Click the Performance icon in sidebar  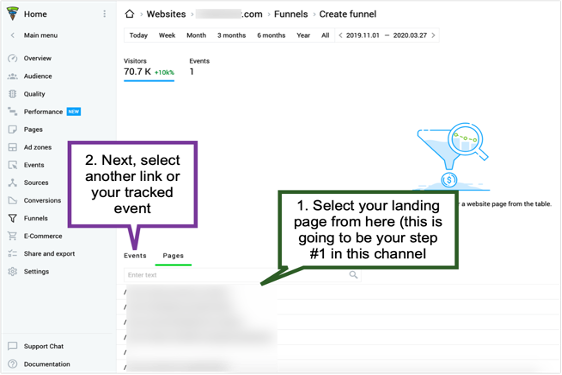click(13, 111)
